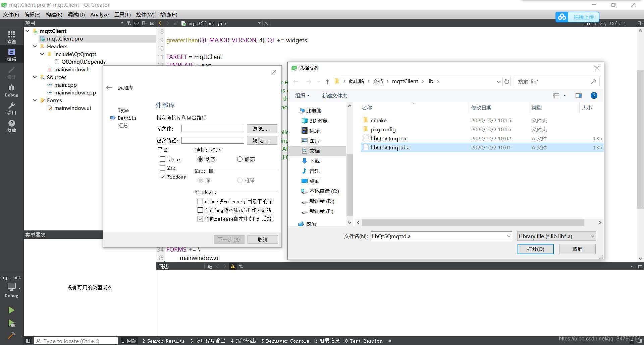
Task: Click the green Run button
Action: pyautogui.click(x=11, y=310)
